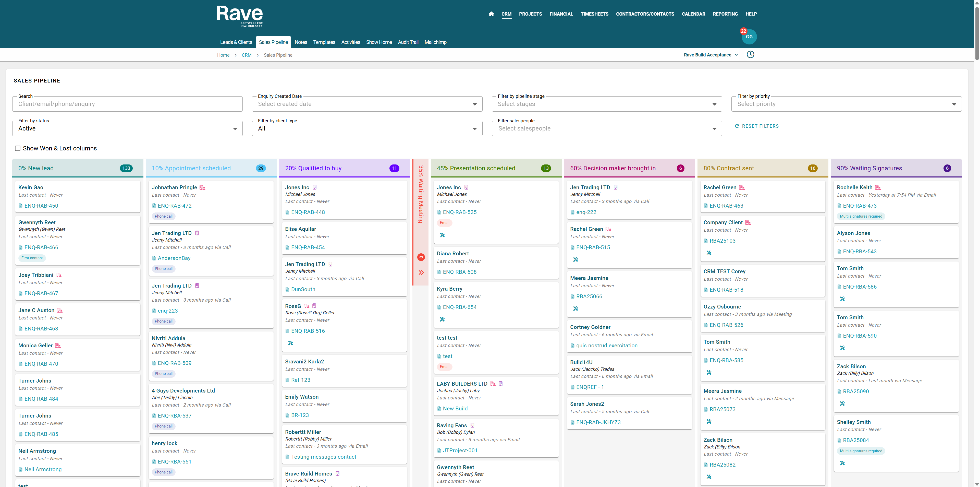This screenshot has height=487, width=980.
Task: Expand the 35% Waiting Meeting column arrows
Action: [421, 273]
